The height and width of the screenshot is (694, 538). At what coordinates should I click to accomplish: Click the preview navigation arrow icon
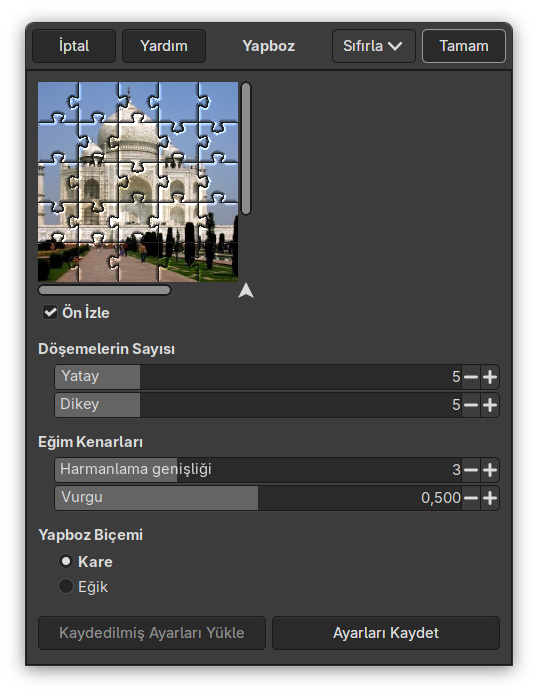coord(246,291)
